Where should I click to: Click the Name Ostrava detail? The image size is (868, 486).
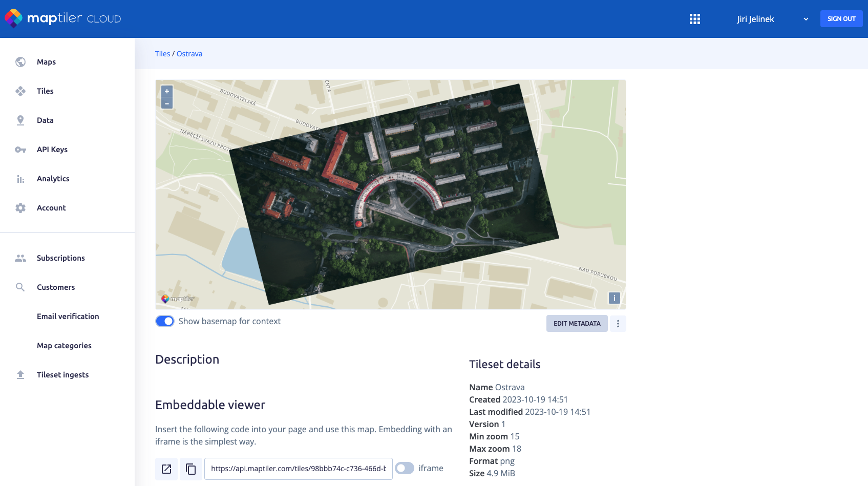(497, 387)
